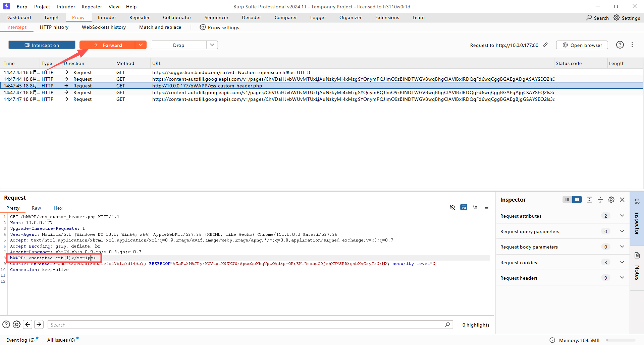Toggle non-printable characters (\n) display
The image size is (644, 345).
475,207
